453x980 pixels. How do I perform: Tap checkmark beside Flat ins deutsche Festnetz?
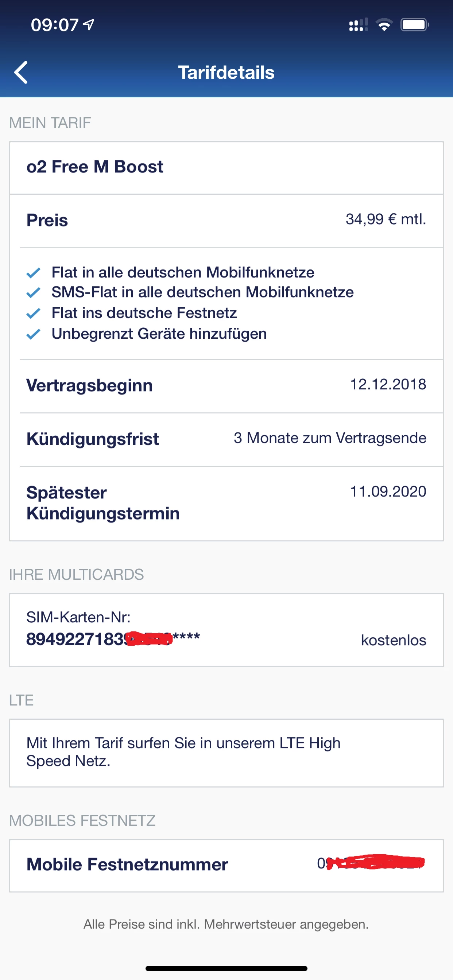pyautogui.click(x=34, y=313)
